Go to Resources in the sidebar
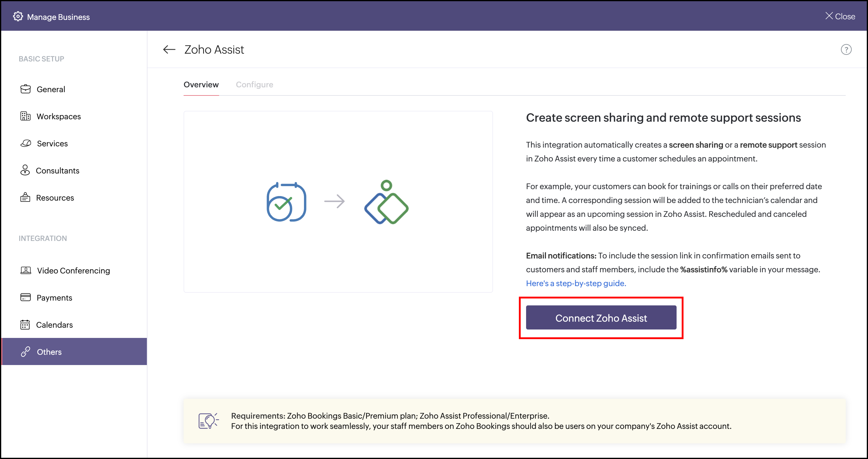This screenshot has height=459, width=868. 55,198
